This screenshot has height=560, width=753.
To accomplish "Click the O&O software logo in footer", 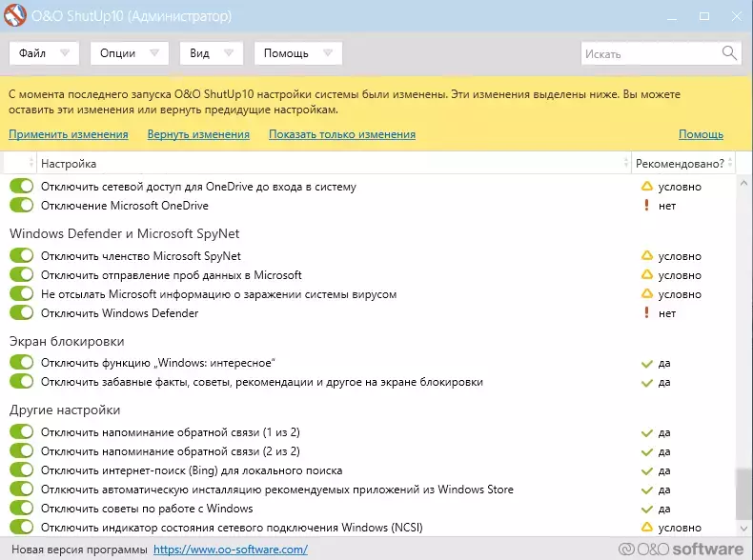I will pos(681,549).
